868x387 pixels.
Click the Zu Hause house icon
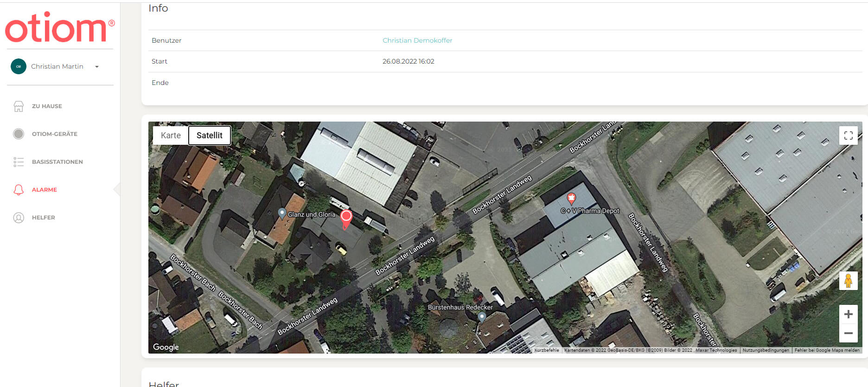19,106
